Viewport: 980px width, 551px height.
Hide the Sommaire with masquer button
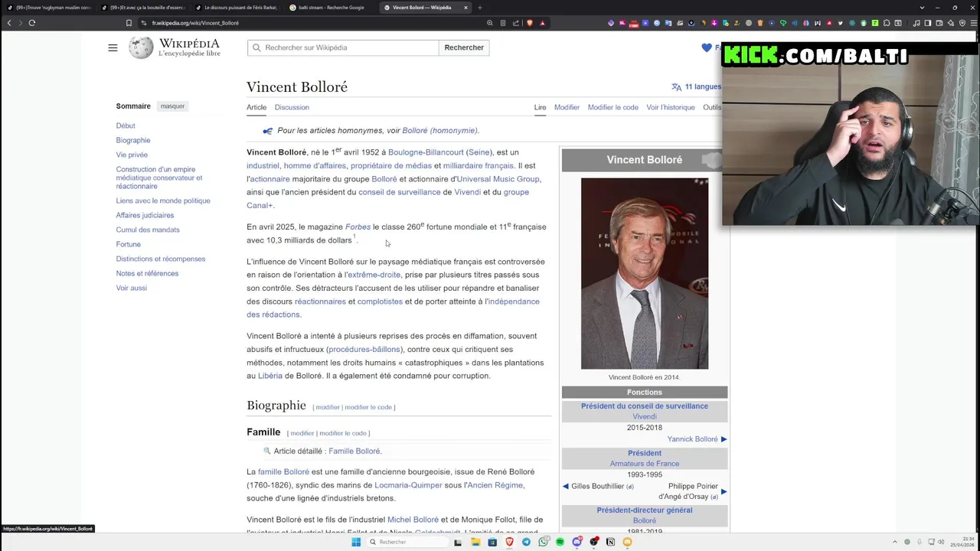(172, 106)
